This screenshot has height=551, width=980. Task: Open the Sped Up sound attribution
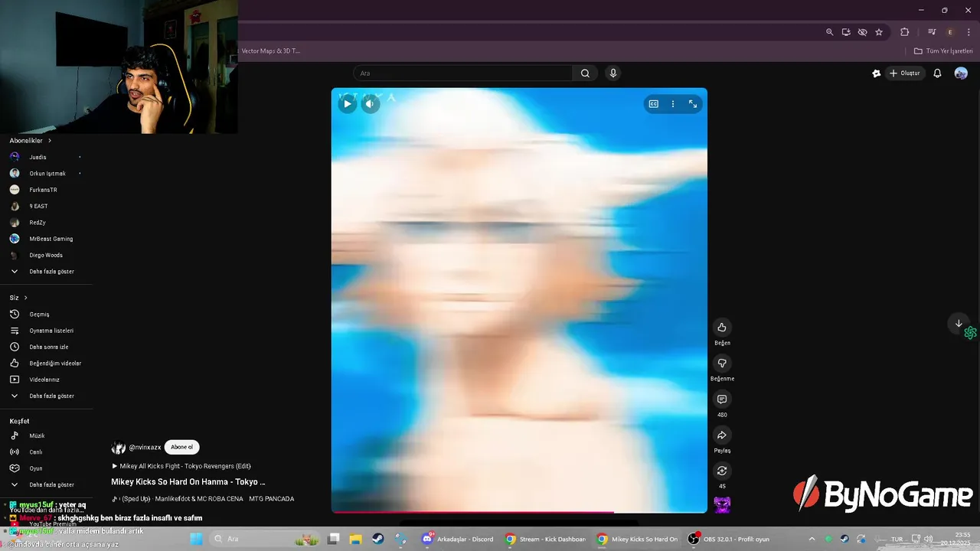point(203,499)
